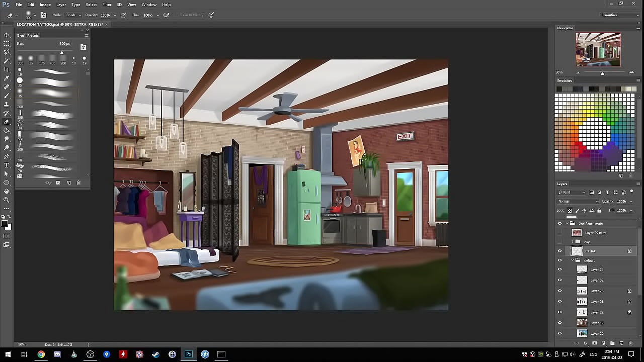Activate the Clone Stamp tool
644x362 pixels.
pos(7,104)
